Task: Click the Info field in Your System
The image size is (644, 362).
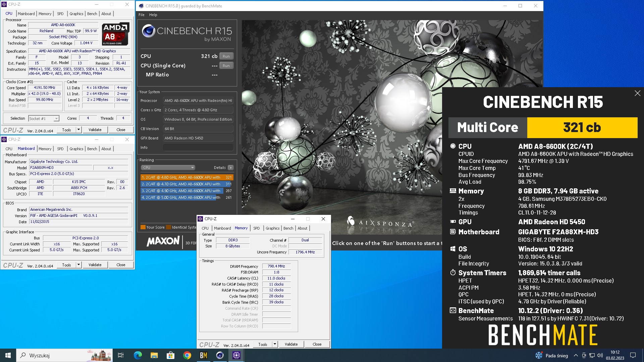Action: pyautogui.click(x=198, y=147)
